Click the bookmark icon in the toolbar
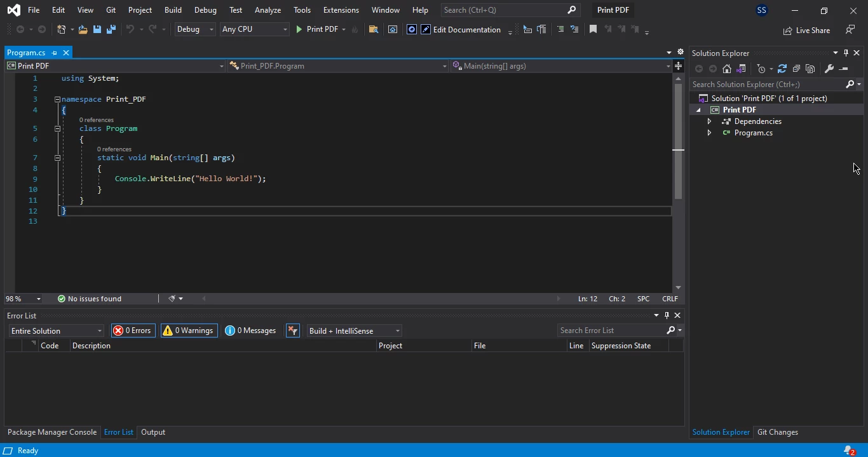 click(593, 29)
